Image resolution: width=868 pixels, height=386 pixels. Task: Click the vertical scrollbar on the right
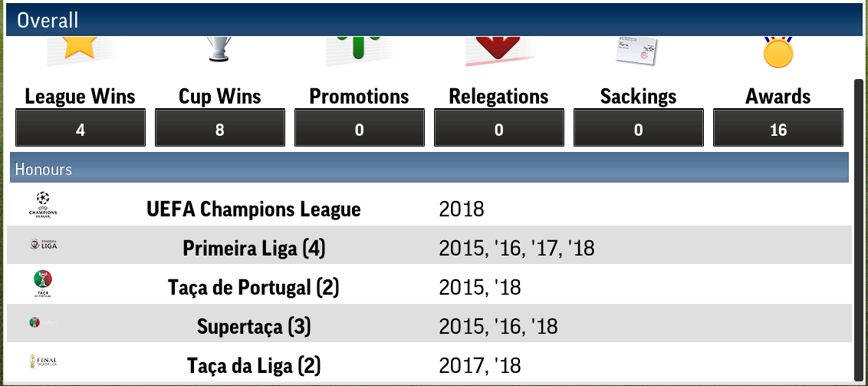click(859, 223)
